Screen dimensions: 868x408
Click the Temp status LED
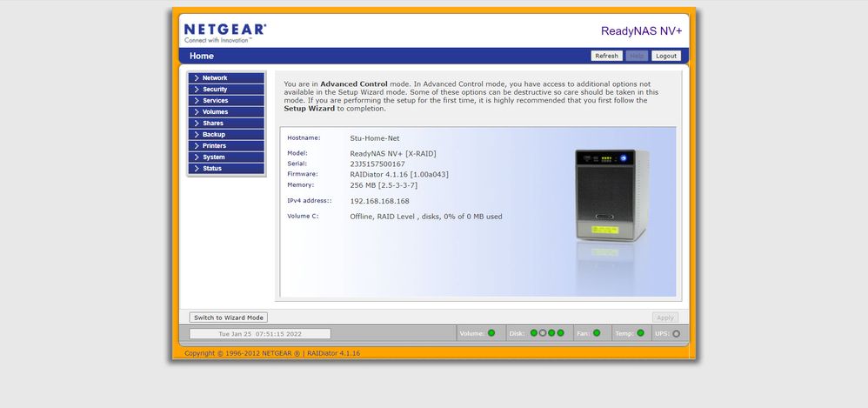click(640, 333)
